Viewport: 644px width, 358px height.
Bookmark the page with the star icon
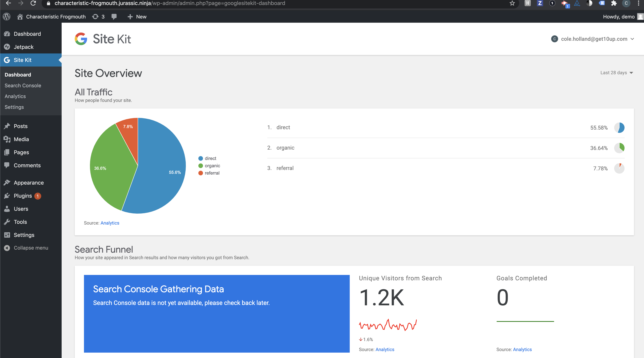(x=512, y=3)
